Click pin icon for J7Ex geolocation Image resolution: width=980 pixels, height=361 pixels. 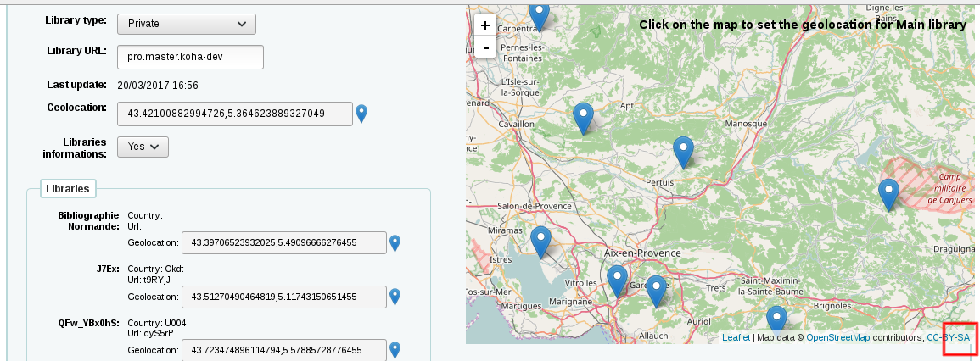395,297
